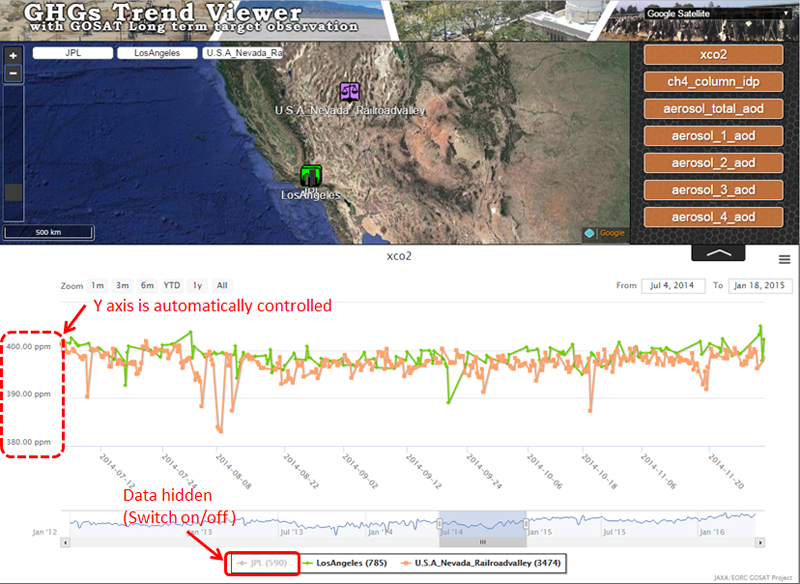Edit the To date field
Image resolution: width=800 pixels, height=584 pixels.
[760, 286]
